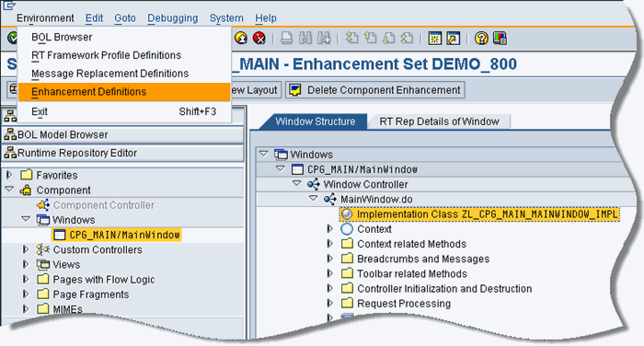The image size is (644, 346).
Task: Click the blue circle Context icon
Action: point(347,229)
